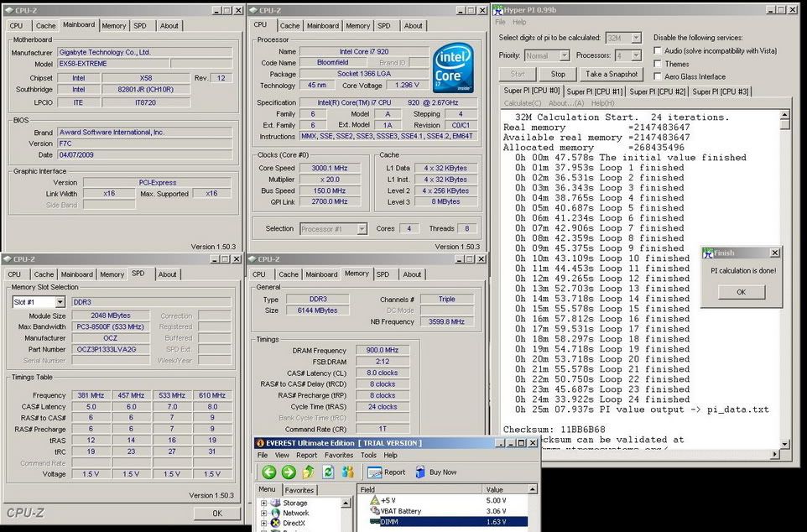Switch to the Super PI [CPU #2] tab
The image size is (807, 532).
pos(659,91)
